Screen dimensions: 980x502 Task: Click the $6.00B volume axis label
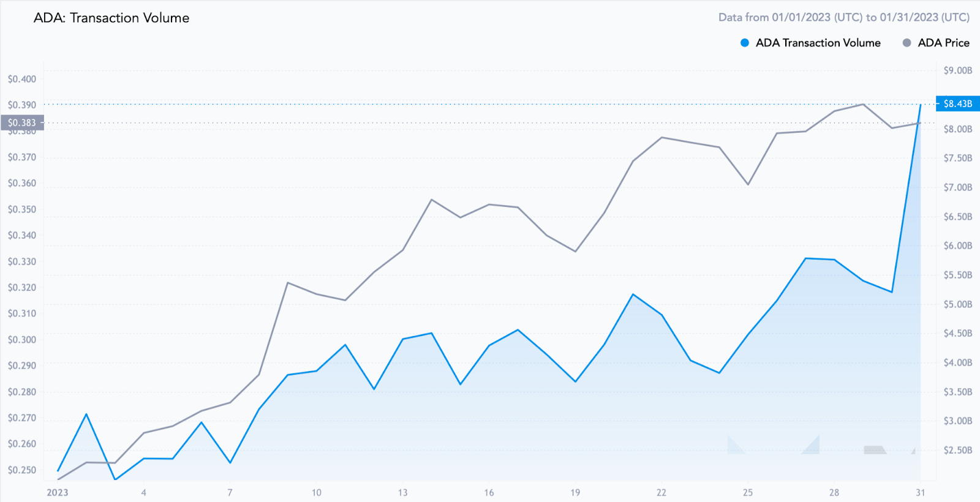pyautogui.click(x=958, y=245)
